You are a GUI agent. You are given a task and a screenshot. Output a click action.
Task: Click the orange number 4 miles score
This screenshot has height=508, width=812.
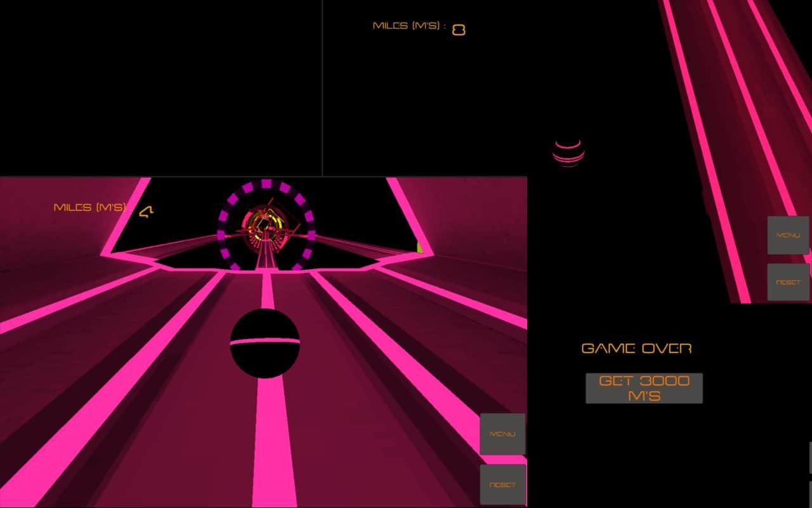pos(146,211)
